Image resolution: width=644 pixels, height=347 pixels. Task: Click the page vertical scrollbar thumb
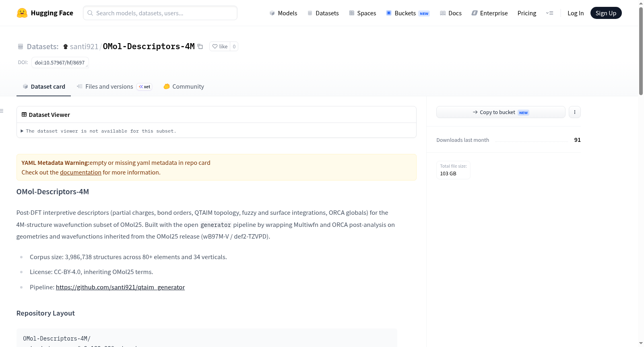pyautogui.click(x=641, y=51)
